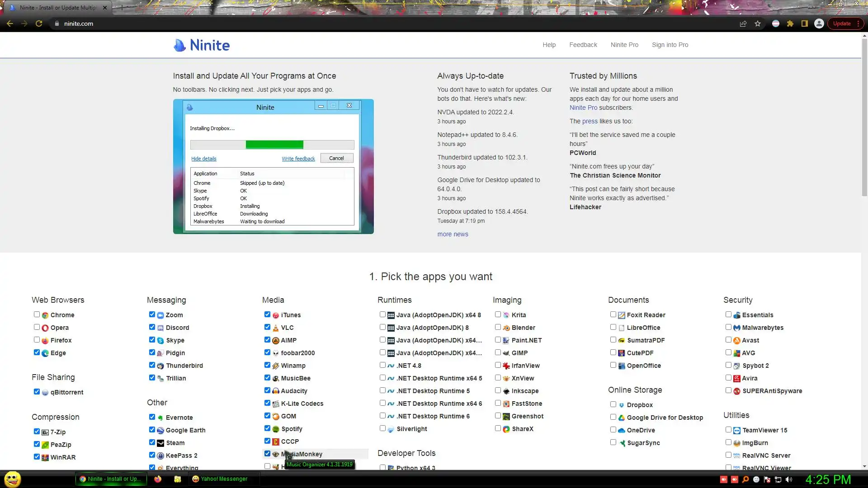Viewport: 868px width, 488px height.
Task: Open the side panel icon in Chrome toolbar
Action: point(805,23)
